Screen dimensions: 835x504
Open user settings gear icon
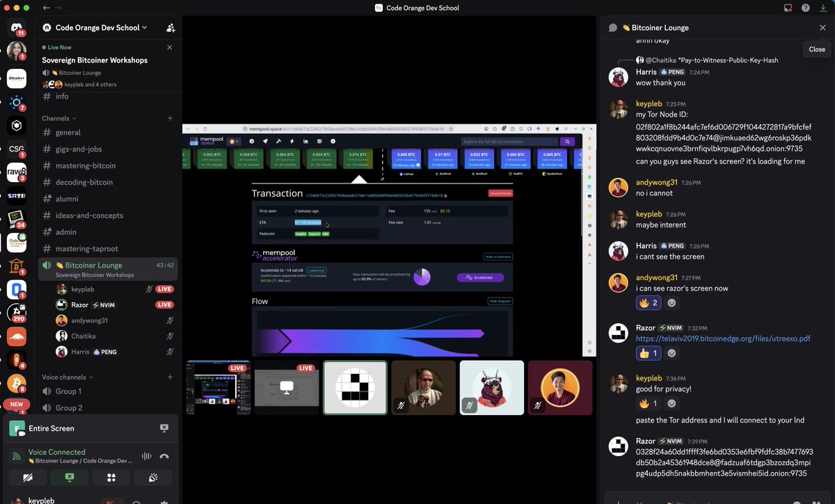(164, 502)
